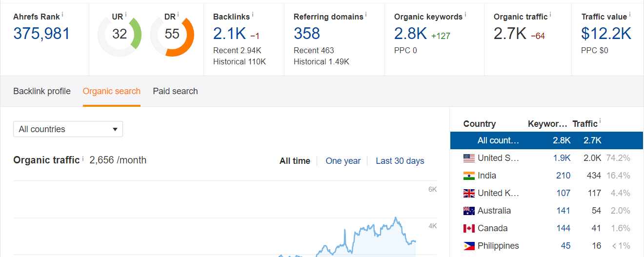The height and width of the screenshot is (257, 644).
Task: Open Canada's 144 keywords link
Action: pyautogui.click(x=563, y=228)
